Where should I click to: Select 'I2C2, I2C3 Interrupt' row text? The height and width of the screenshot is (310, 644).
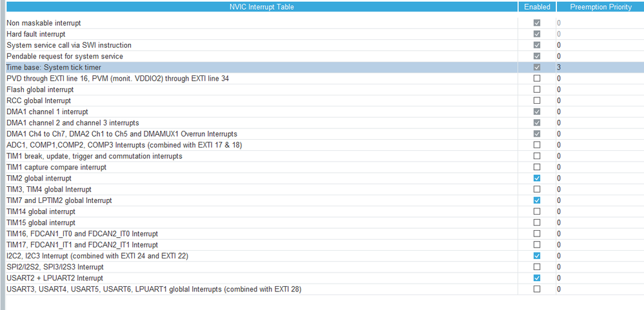pos(97,256)
